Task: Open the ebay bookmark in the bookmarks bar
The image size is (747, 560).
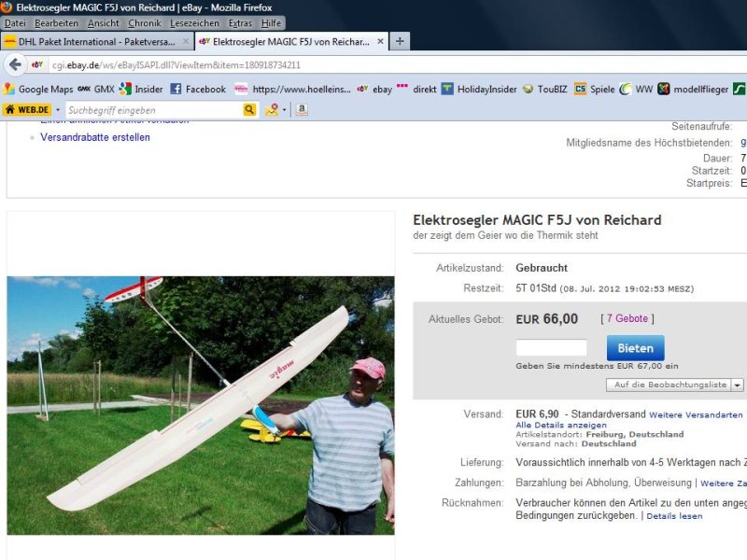Action: click(374, 89)
